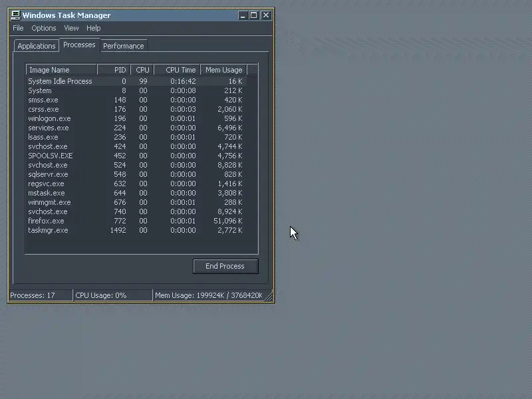Open the File menu
The image size is (532, 399).
click(x=18, y=28)
